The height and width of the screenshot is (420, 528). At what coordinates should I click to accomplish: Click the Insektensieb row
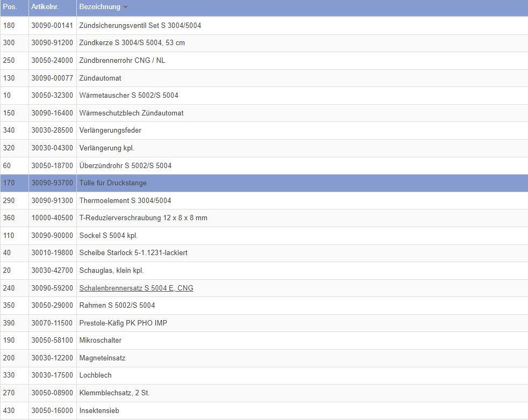click(99, 410)
